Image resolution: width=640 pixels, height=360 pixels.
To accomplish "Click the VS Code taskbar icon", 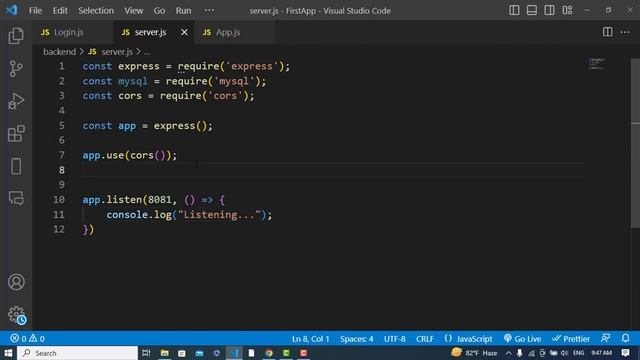I will pyautogui.click(x=234, y=353).
